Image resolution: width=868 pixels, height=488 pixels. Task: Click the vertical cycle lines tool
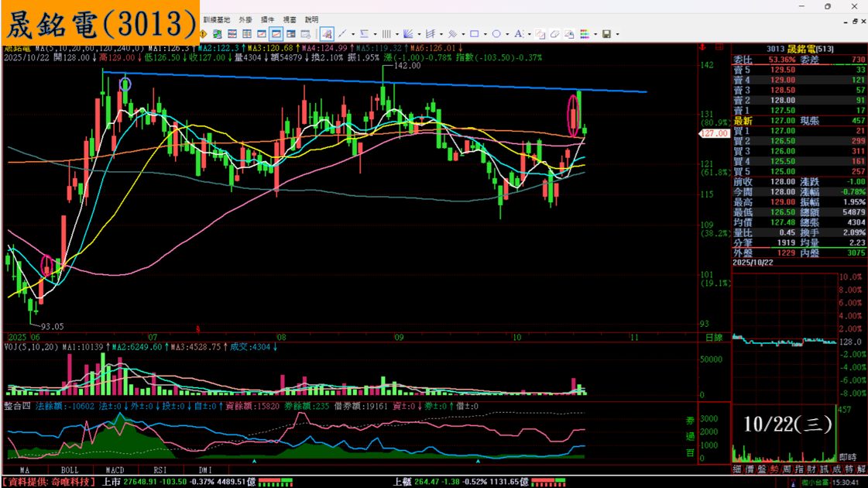coord(386,34)
